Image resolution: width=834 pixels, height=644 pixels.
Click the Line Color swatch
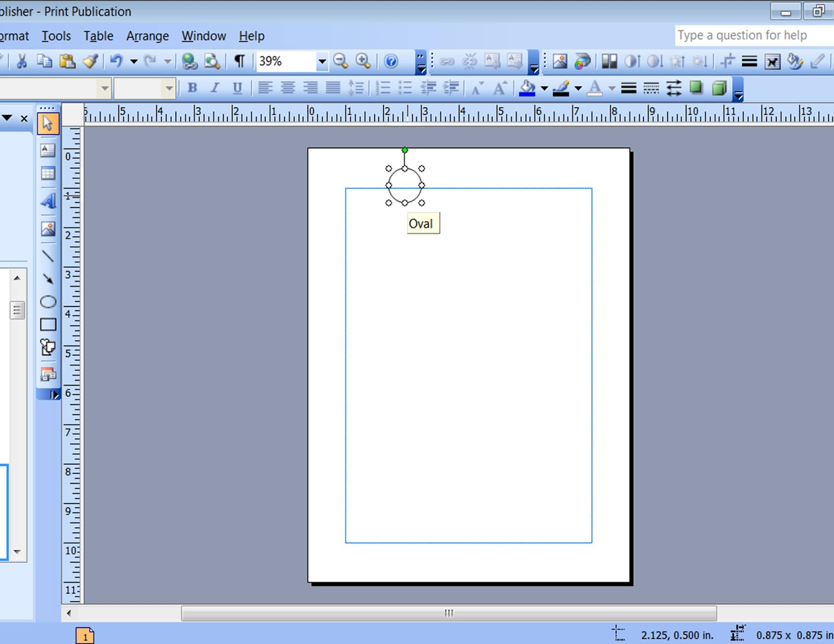[562, 89]
